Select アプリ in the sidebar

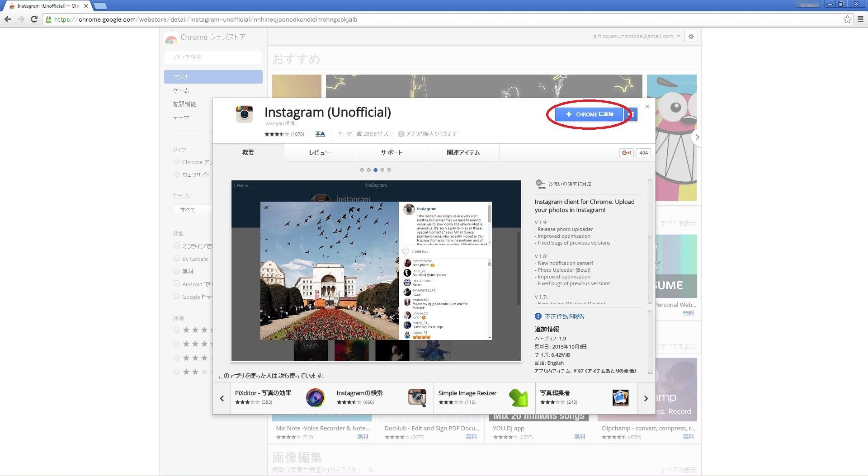[x=213, y=77]
